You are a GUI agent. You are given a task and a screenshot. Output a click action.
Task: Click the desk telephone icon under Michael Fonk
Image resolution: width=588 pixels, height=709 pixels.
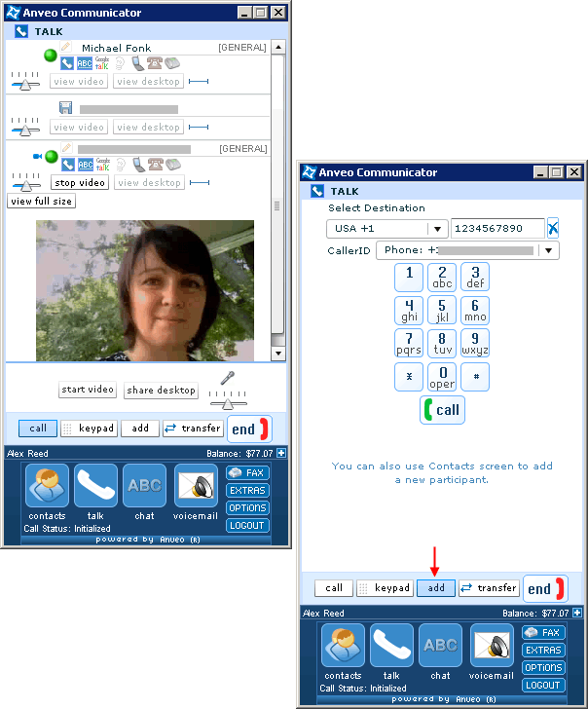point(155,63)
